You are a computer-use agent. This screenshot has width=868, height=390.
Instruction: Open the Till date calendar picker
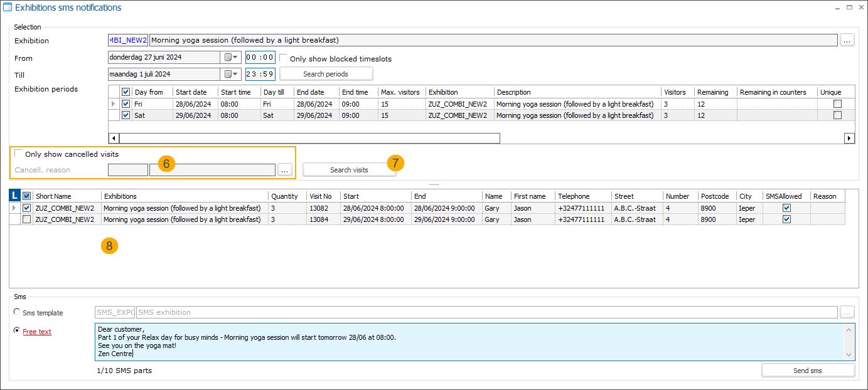click(x=228, y=74)
